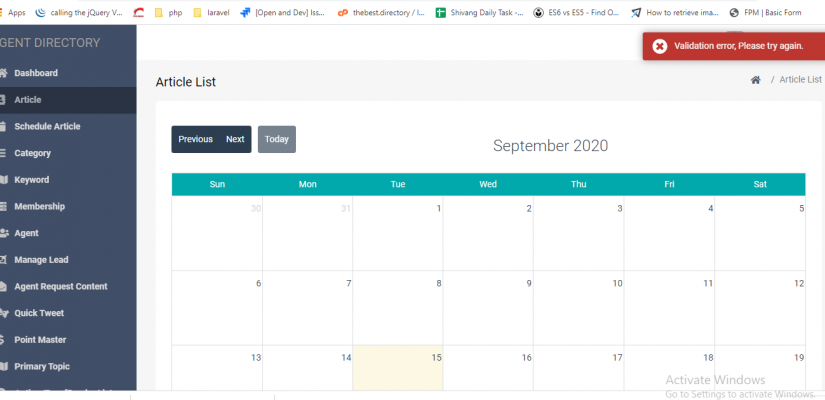The width and height of the screenshot is (825, 400).
Task: Select Agent Request Content in sidebar
Action: tap(60, 286)
